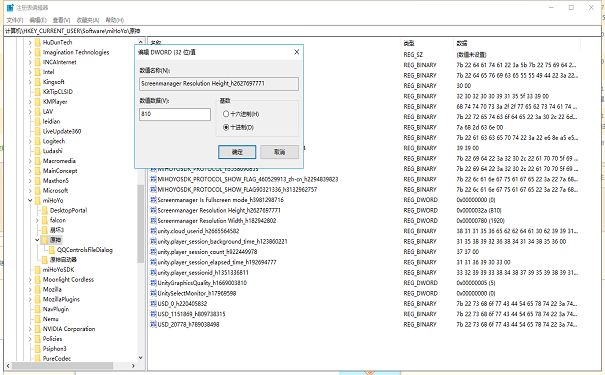Select the 原神启动器 tree key
605x375 pixels.
point(63,260)
